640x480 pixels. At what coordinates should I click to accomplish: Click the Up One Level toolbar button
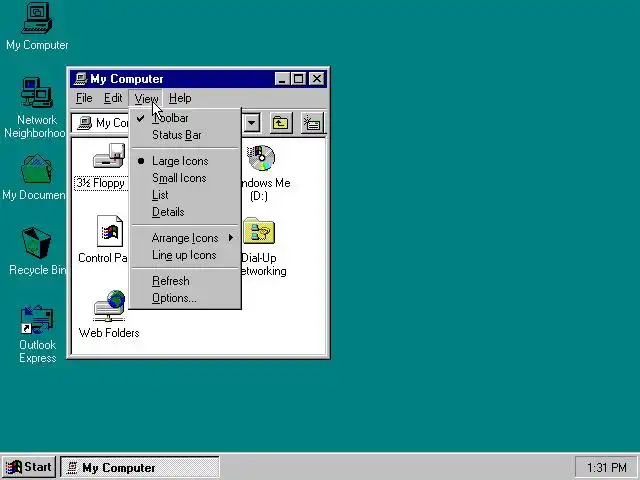click(280, 122)
